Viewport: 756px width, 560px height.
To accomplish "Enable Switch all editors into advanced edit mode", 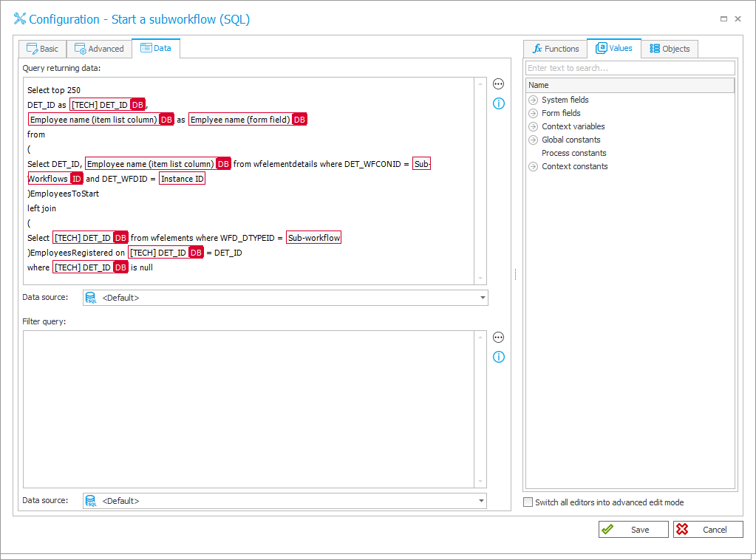I will (x=528, y=502).
